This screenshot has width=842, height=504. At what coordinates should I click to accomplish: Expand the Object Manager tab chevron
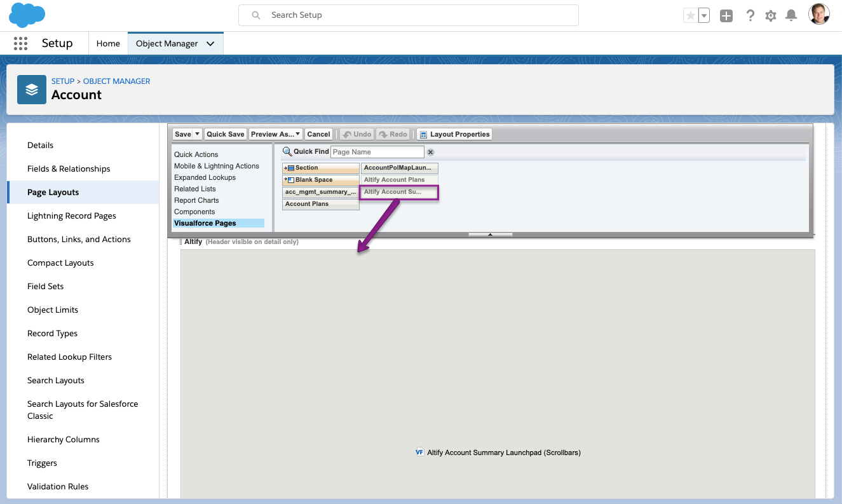click(x=211, y=44)
